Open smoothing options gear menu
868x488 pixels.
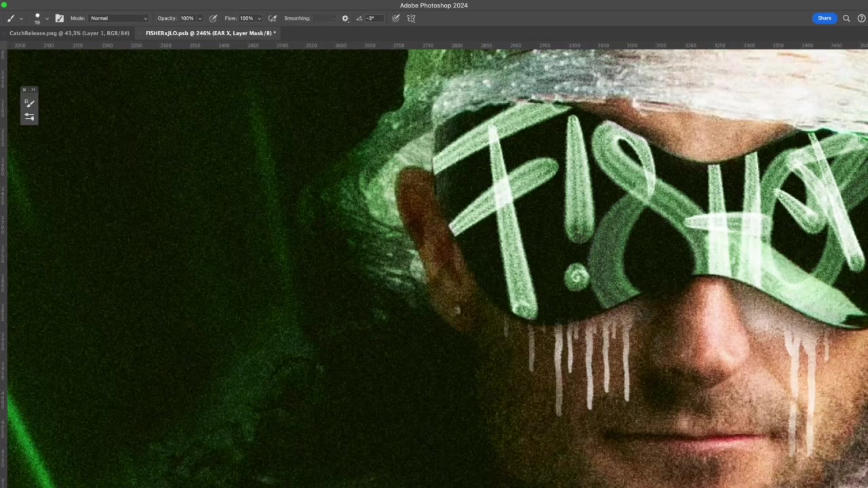point(345,18)
